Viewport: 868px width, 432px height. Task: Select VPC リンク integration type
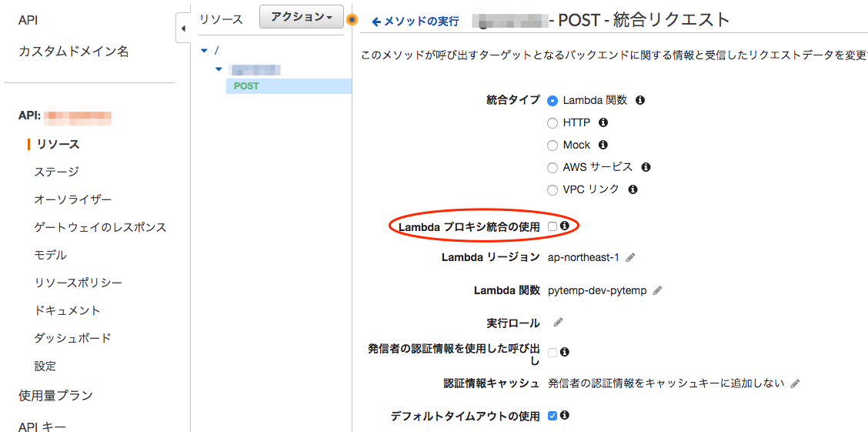point(552,190)
